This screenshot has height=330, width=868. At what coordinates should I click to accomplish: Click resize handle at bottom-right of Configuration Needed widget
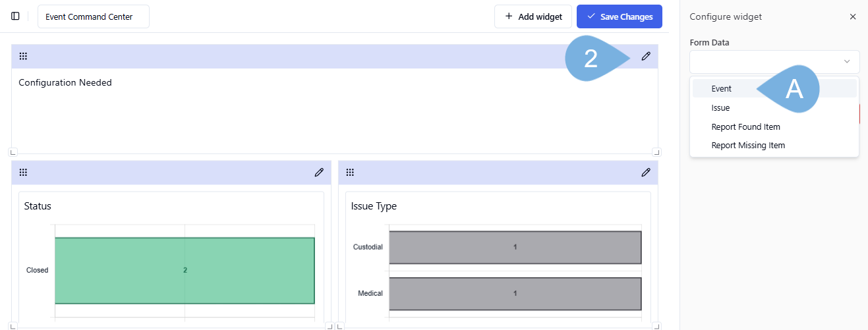[x=656, y=152]
